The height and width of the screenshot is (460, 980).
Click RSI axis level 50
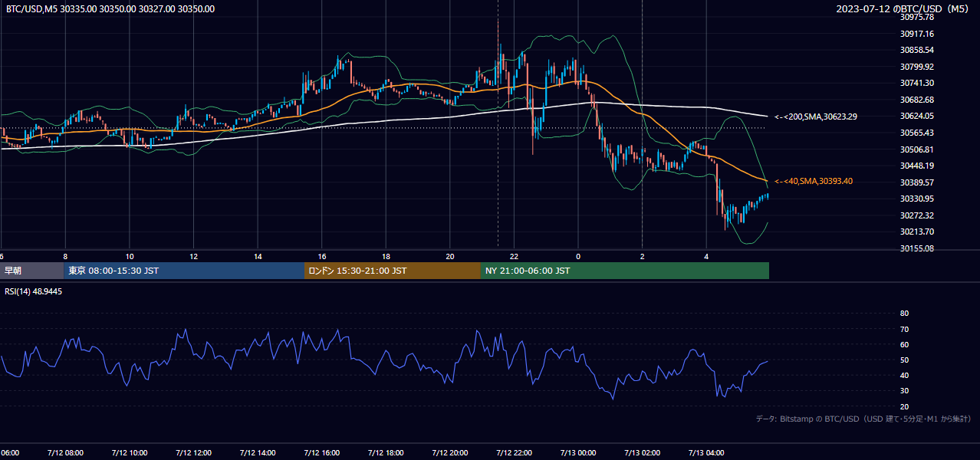904,360
